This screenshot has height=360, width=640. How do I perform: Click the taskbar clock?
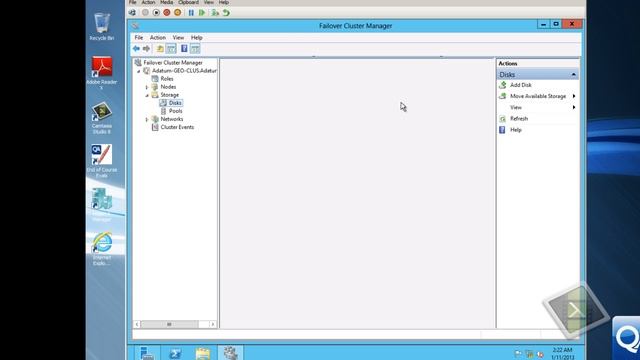[x=562, y=353]
